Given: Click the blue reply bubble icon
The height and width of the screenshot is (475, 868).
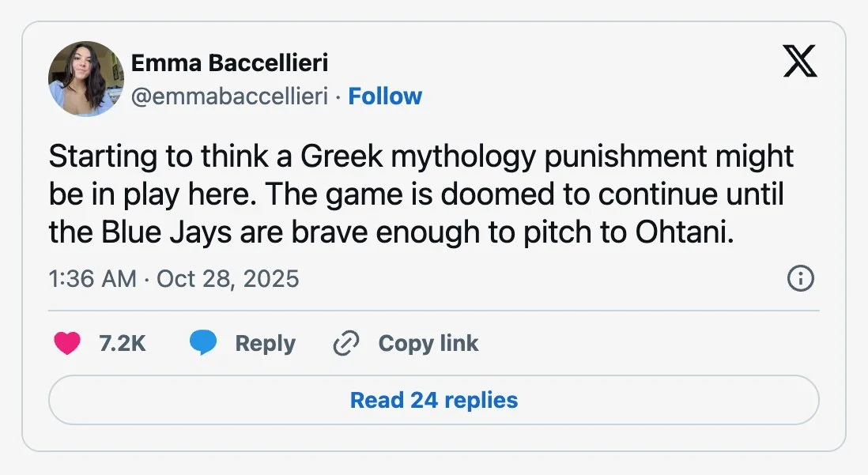Looking at the screenshot, I should 203,343.
